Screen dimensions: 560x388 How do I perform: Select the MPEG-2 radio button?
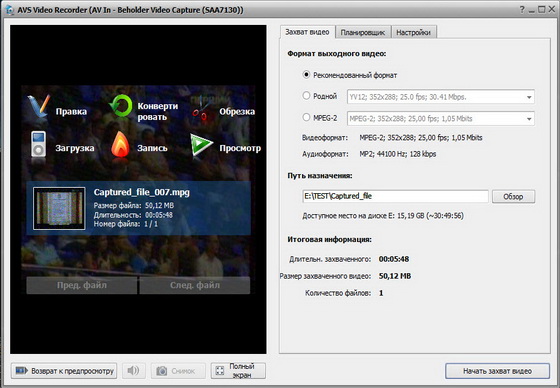(x=306, y=117)
